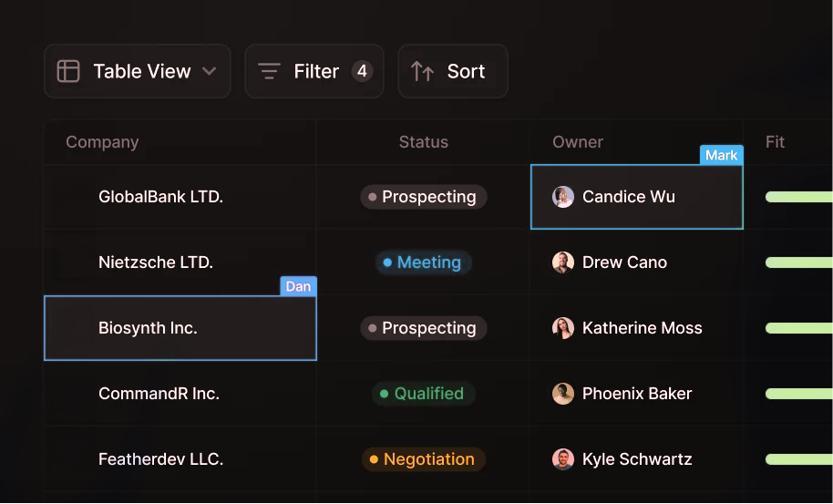Click the table layout icon in Table View
This screenshot has height=504, width=833.
click(x=68, y=71)
